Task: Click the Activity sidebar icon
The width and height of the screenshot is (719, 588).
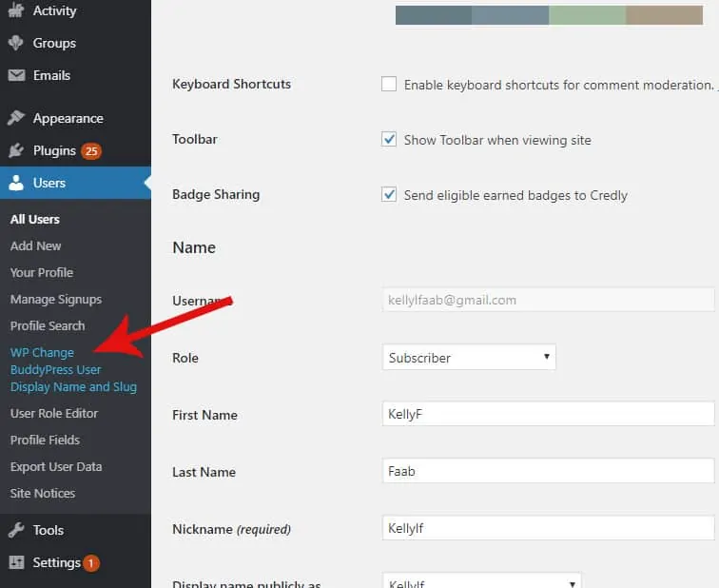Action: point(16,10)
